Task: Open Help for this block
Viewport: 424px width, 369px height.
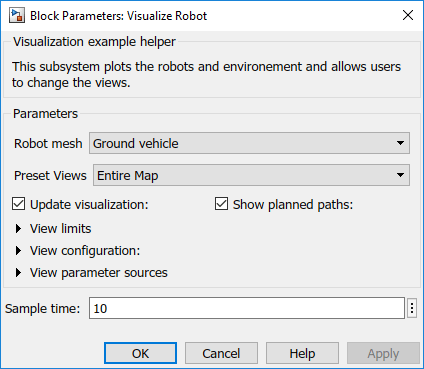Action: point(302,353)
